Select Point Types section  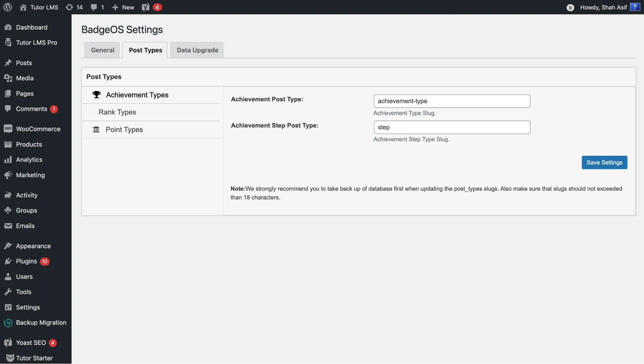151,130
